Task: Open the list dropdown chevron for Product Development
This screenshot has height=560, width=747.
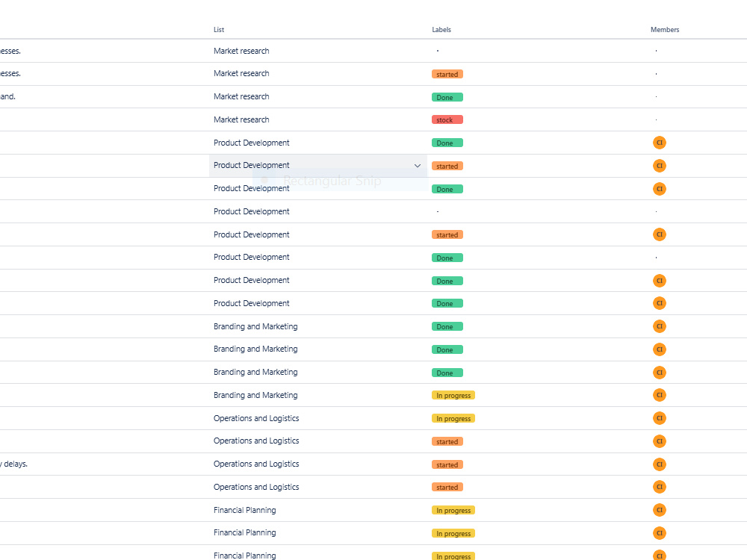Action: [x=418, y=166]
